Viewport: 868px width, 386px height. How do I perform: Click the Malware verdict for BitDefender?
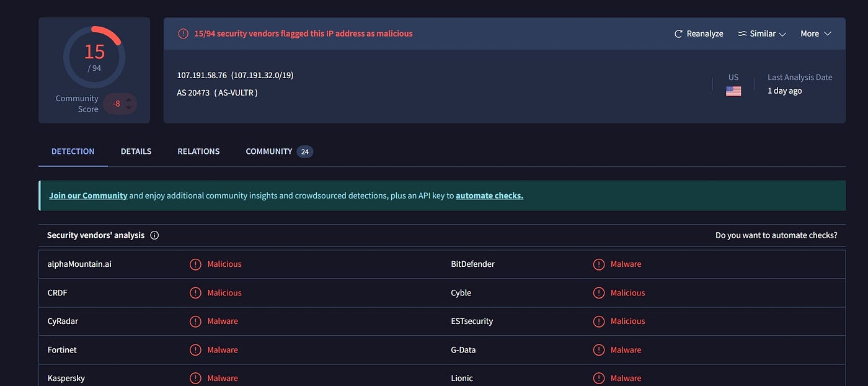(x=626, y=264)
